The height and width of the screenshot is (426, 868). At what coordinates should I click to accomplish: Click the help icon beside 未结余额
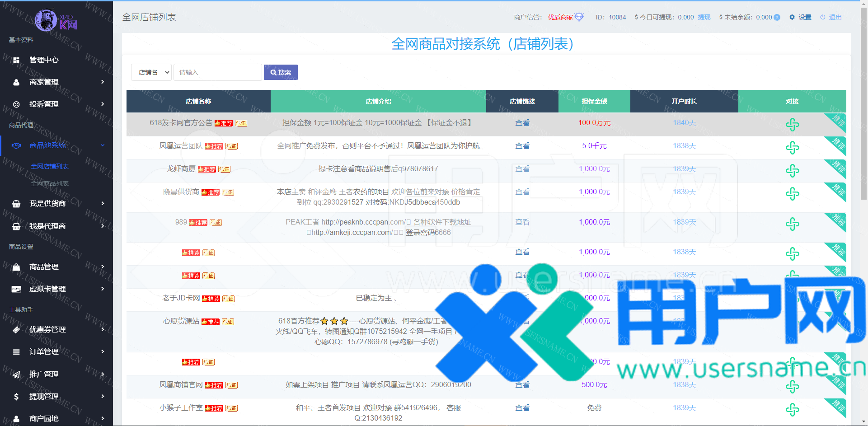(x=777, y=18)
